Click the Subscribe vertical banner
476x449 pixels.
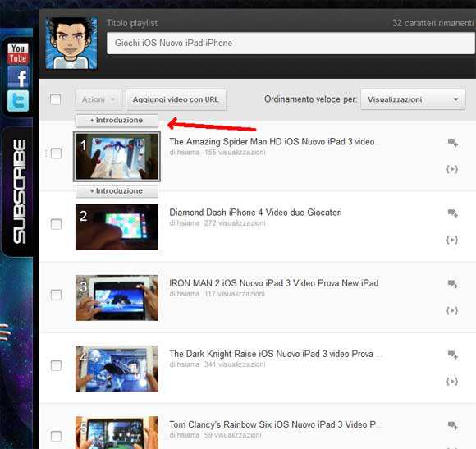click(x=20, y=191)
